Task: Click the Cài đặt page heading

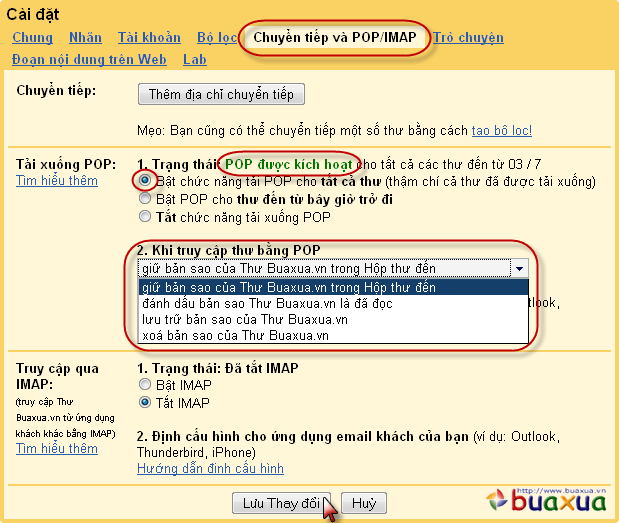Action: (x=33, y=15)
